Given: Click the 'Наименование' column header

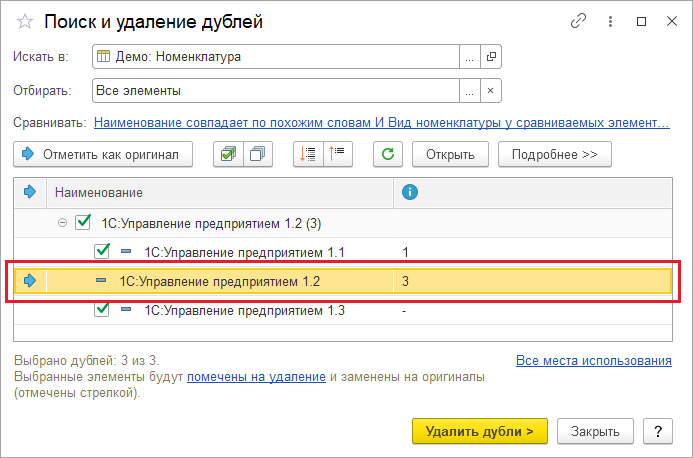Looking at the screenshot, I should (x=220, y=193).
